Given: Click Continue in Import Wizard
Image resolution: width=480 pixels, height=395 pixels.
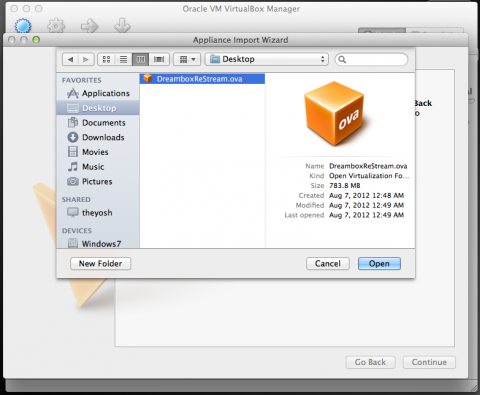Looking at the screenshot, I should 429,362.
